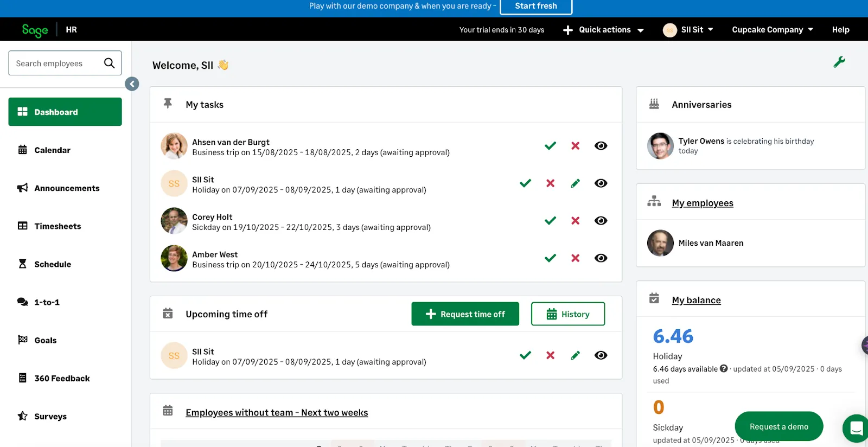
Task: Approve SII Sit holiday under Upcoming time off
Action: pos(525,355)
